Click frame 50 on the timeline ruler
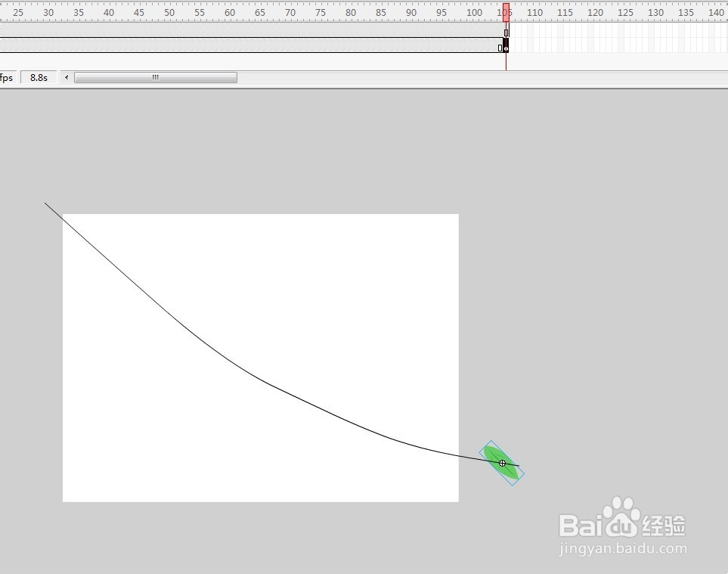728x574 pixels. click(x=169, y=13)
